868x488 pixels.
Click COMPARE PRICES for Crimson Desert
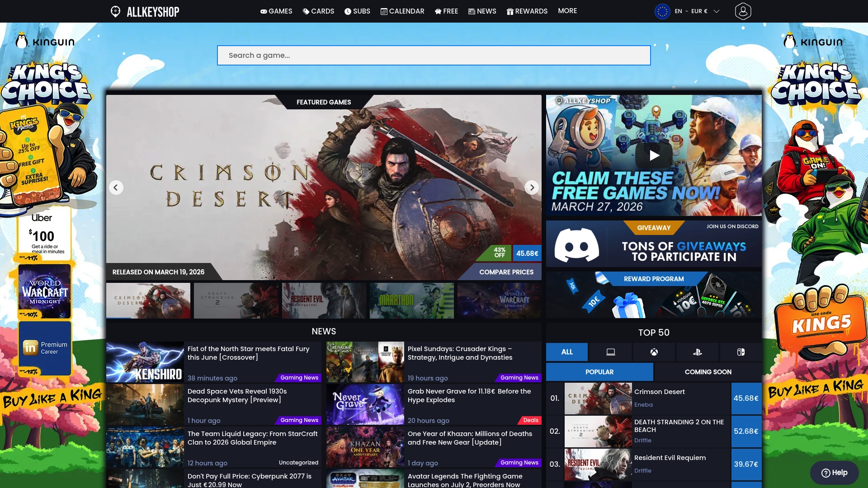coord(506,272)
